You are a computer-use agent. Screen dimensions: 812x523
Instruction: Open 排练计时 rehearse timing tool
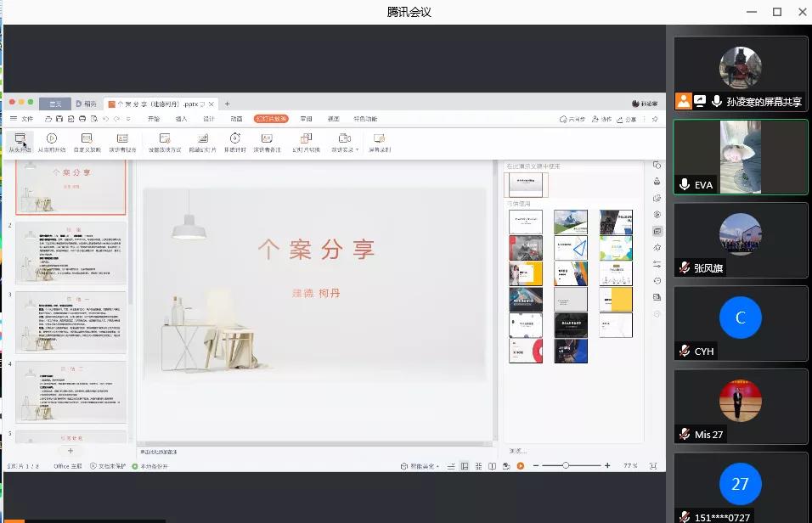tap(234, 138)
